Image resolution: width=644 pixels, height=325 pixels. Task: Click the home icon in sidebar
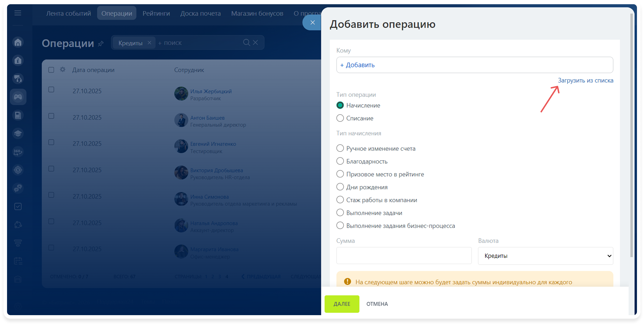18,42
